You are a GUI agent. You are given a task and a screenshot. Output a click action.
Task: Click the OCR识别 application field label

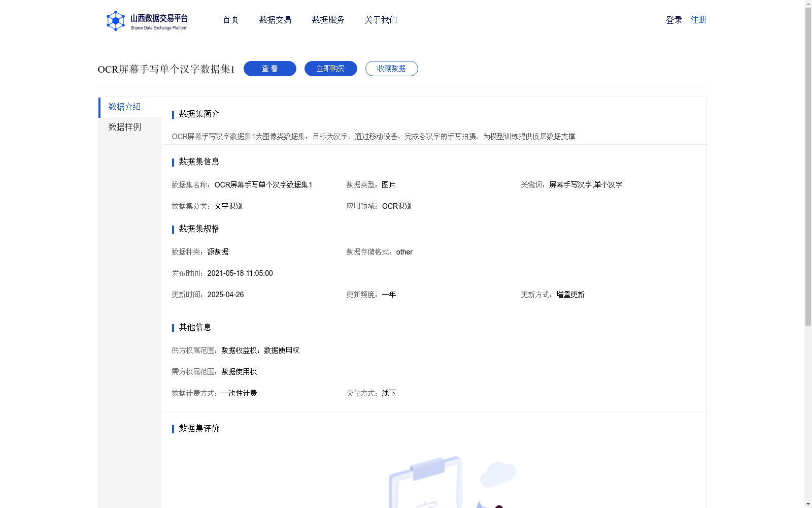pos(396,206)
